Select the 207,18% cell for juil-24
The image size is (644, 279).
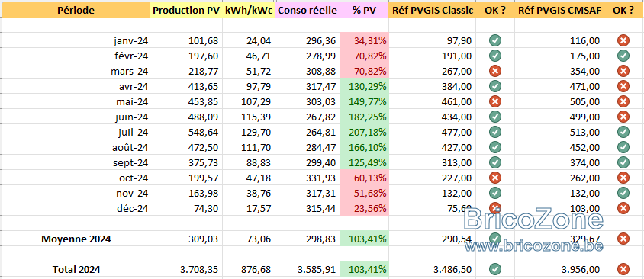[364, 132]
